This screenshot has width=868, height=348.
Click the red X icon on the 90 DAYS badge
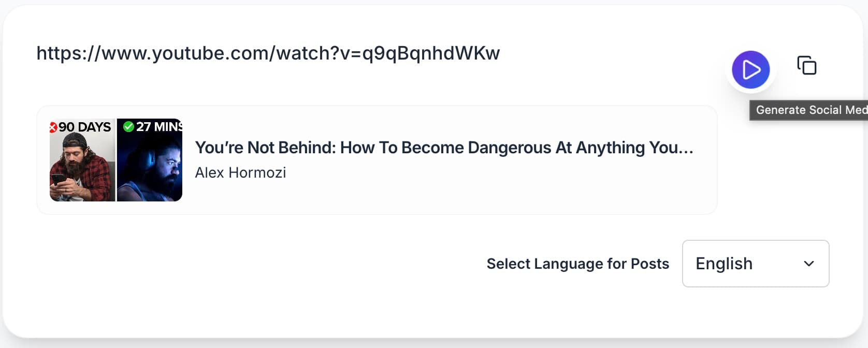click(x=53, y=126)
